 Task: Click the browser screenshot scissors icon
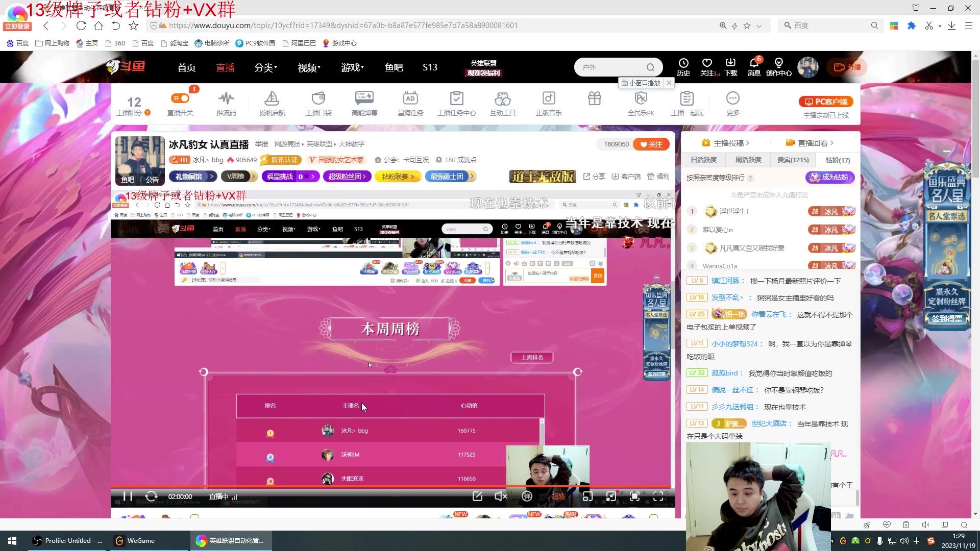point(928,26)
